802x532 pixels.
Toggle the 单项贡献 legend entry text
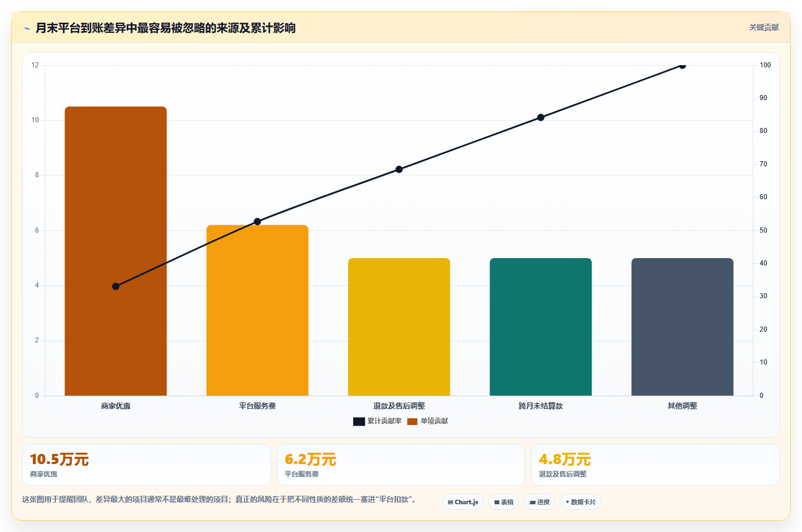pyautogui.click(x=434, y=421)
